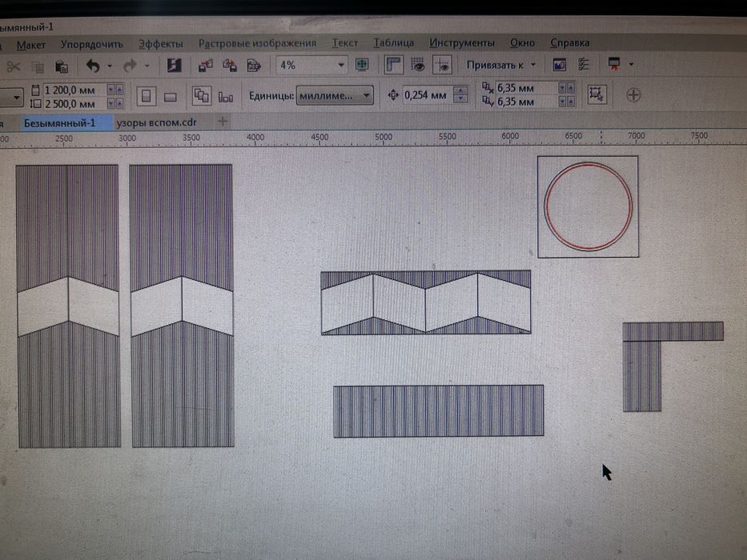Click the Copy icon in toolbar
This screenshot has height=560, width=747.
click(x=37, y=66)
